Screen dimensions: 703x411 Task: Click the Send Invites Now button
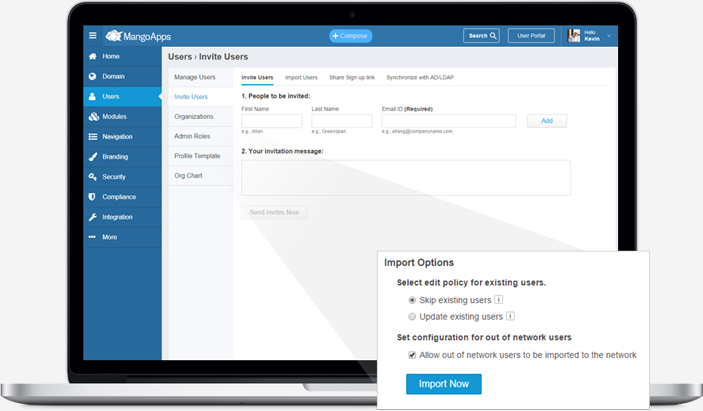coord(274,212)
